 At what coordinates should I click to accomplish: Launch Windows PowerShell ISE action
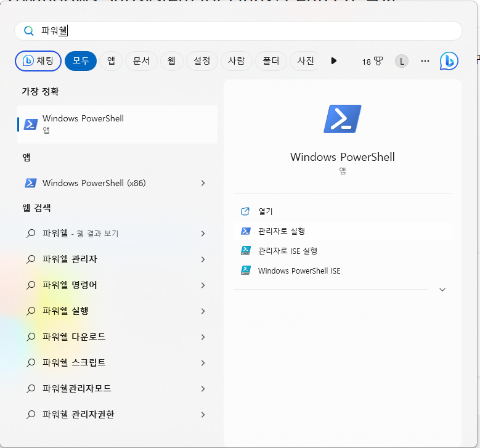point(342,271)
